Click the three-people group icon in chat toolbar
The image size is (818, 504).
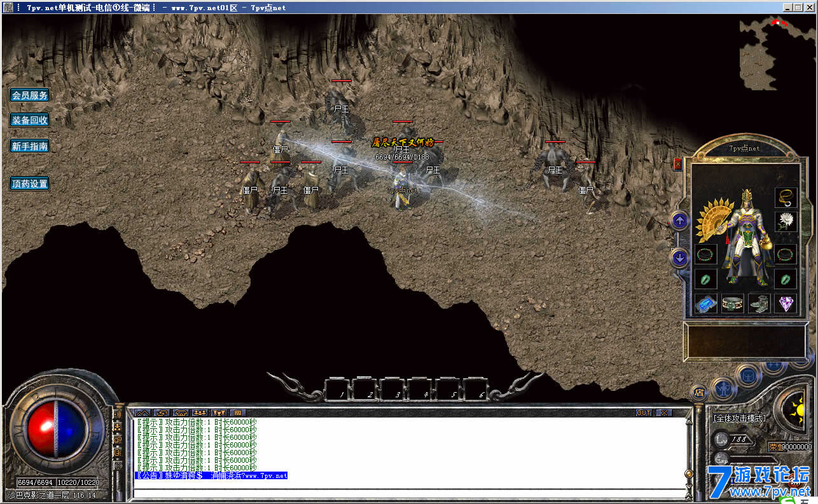(x=200, y=413)
